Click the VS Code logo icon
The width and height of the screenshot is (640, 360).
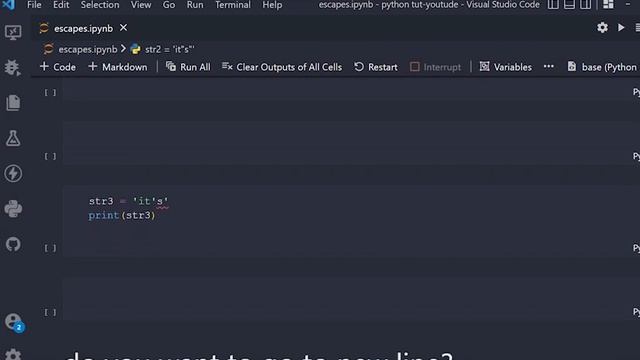point(9,5)
